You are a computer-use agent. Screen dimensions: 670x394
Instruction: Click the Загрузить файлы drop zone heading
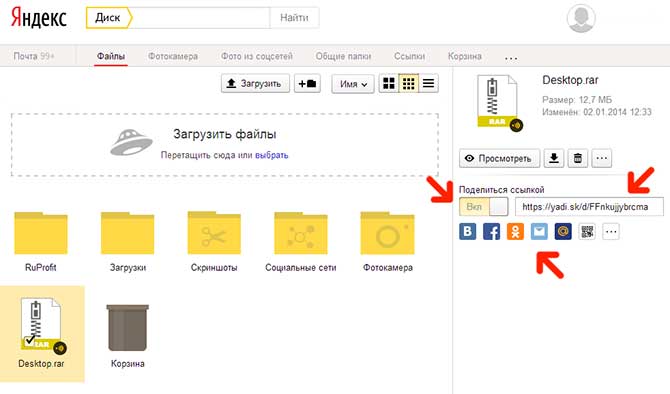[225, 134]
